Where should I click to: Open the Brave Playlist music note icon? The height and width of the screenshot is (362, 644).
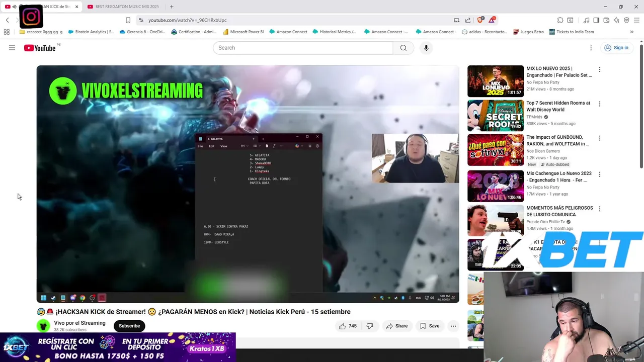586,20
